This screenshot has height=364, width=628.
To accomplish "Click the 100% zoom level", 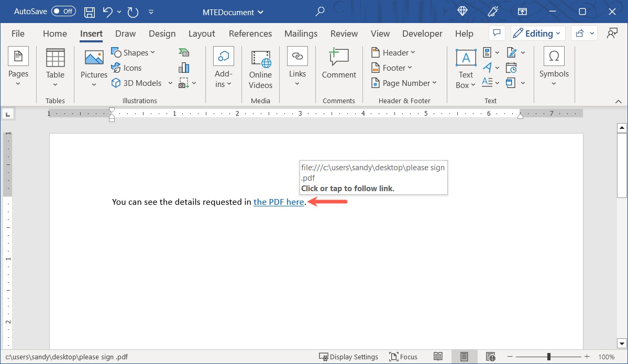I will pyautogui.click(x=607, y=357).
